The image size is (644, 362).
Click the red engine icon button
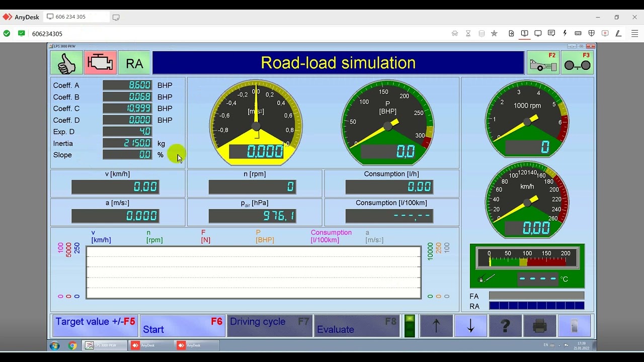100,63
